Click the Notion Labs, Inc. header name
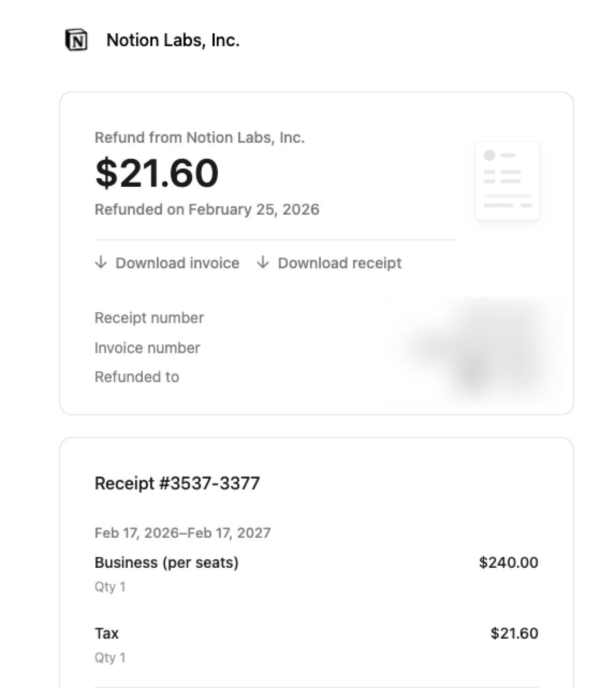The height and width of the screenshot is (688, 616). (x=173, y=40)
